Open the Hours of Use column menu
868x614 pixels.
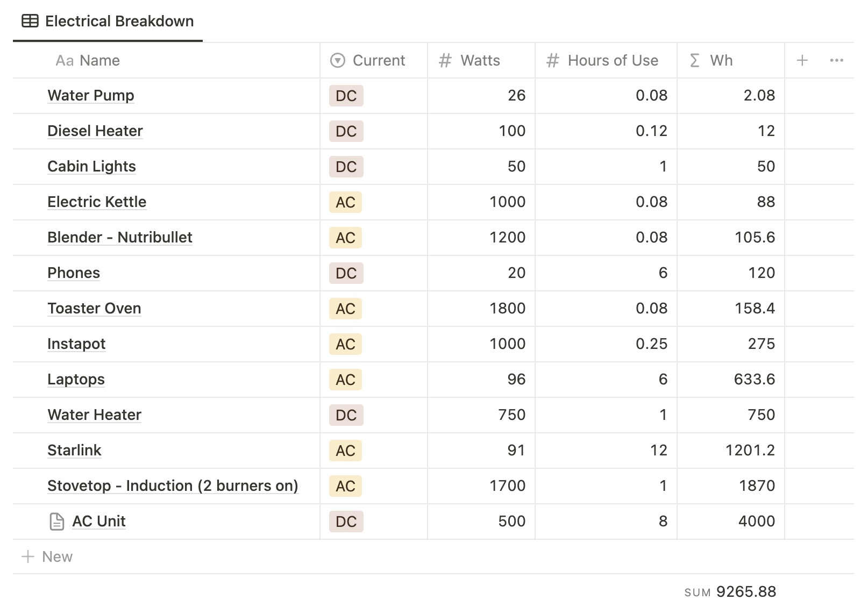pos(613,60)
